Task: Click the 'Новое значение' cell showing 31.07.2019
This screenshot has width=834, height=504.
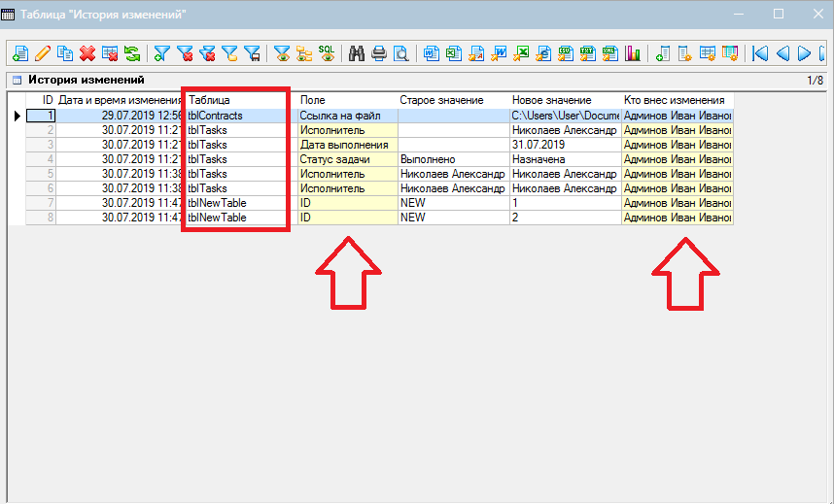Action: coord(564,145)
